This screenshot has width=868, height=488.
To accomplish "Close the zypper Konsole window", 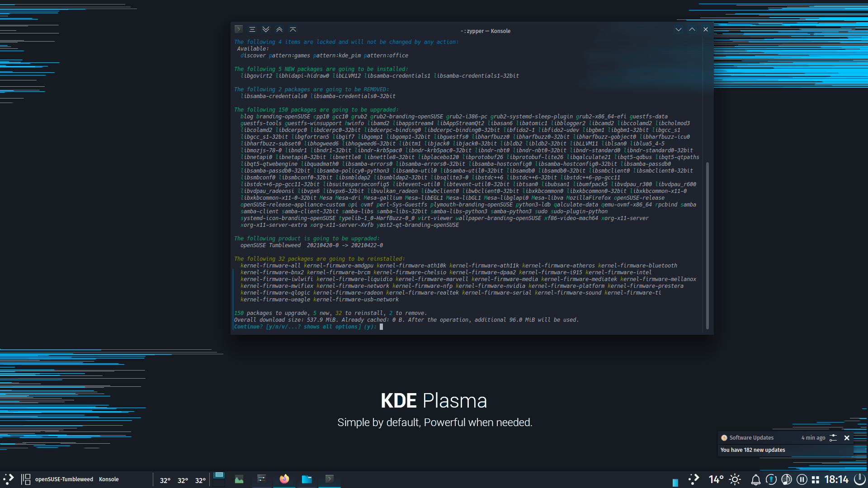I will click(706, 29).
